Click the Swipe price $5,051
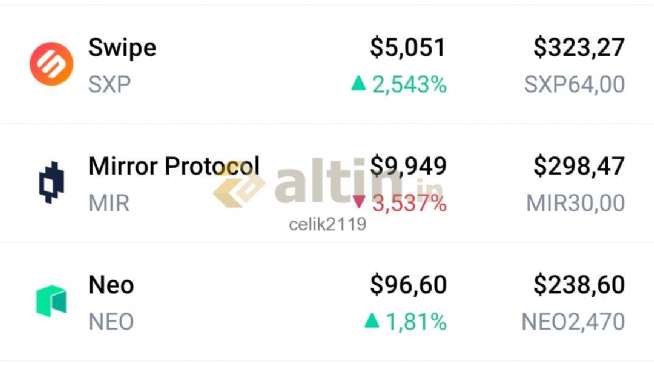The width and height of the screenshot is (654, 366). coord(408,47)
